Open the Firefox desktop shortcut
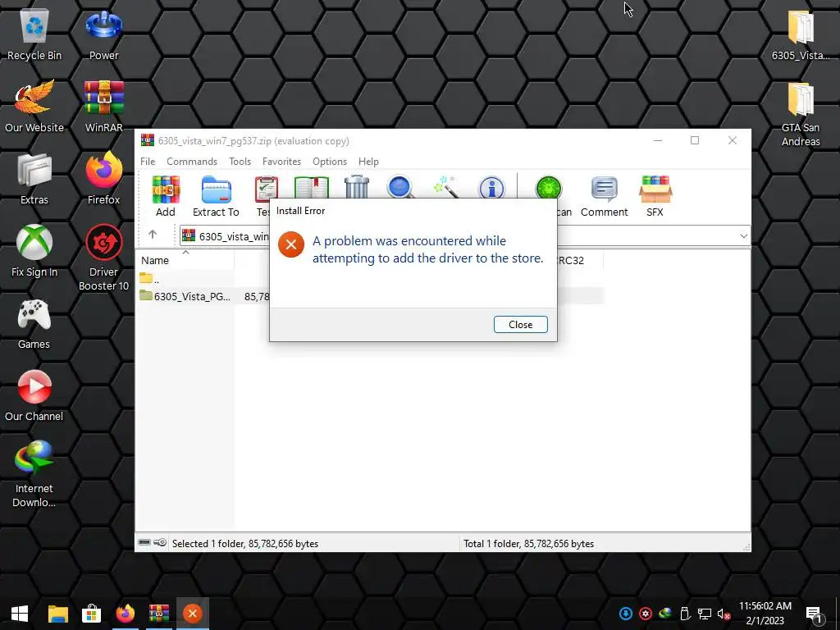 pyautogui.click(x=104, y=179)
